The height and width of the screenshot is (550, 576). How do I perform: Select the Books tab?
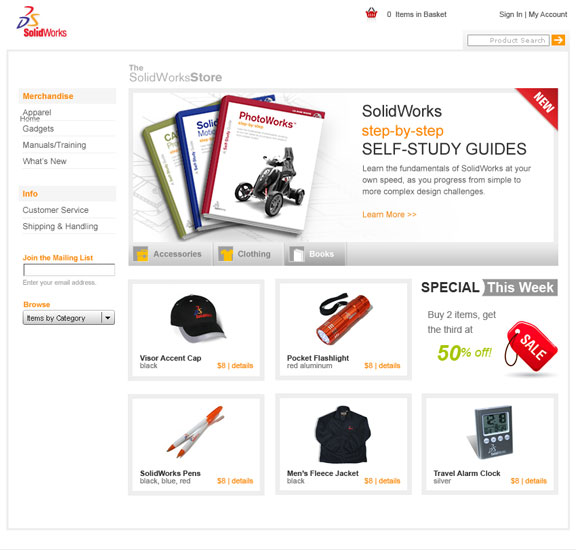[314, 254]
